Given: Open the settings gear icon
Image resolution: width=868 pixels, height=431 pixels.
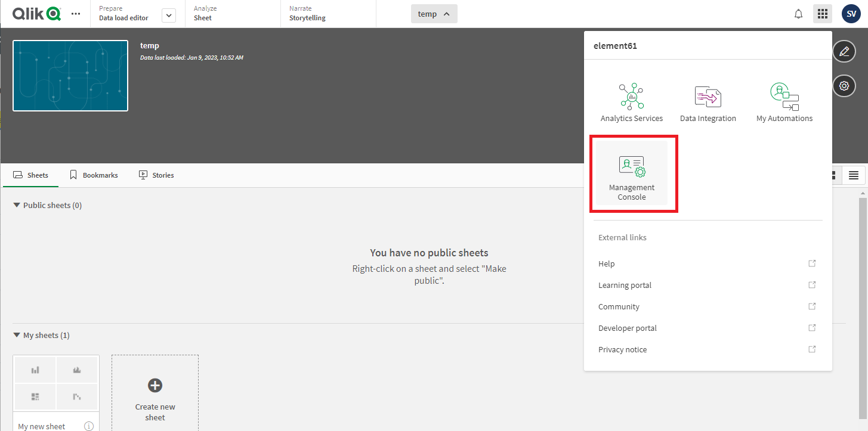Looking at the screenshot, I should coord(844,85).
